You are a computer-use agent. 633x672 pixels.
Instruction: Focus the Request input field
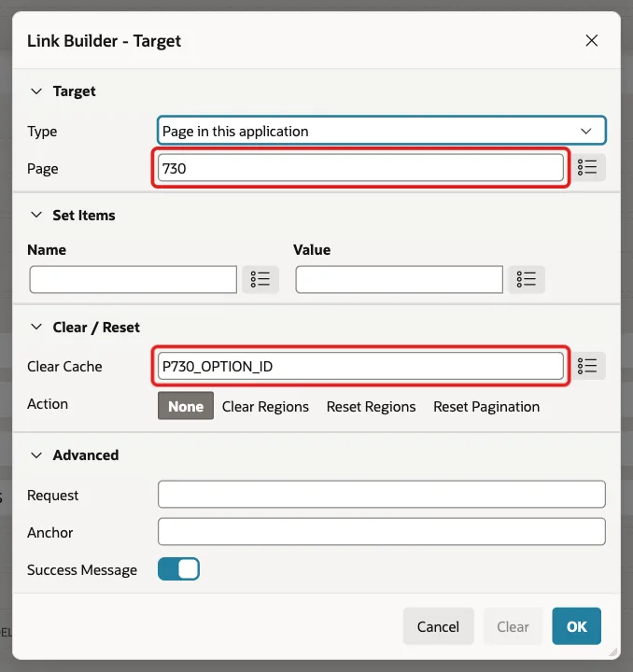click(382, 494)
